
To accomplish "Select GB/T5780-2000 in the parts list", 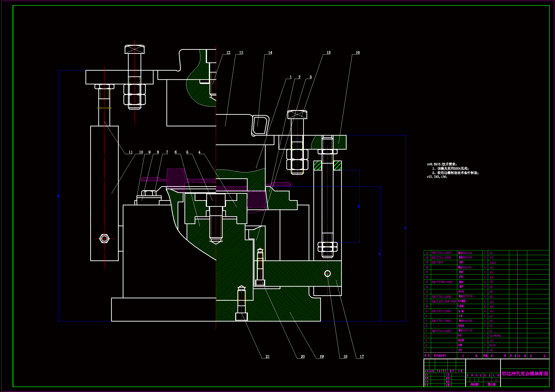I will [442, 282].
